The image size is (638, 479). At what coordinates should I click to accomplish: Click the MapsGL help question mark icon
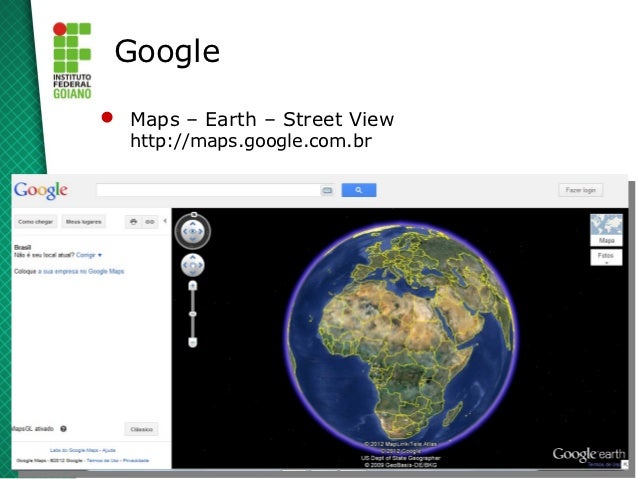tap(63, 429)
